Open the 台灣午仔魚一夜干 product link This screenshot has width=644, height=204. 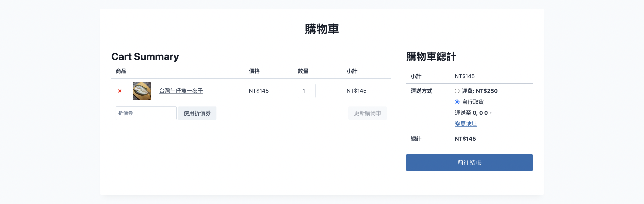181,91
